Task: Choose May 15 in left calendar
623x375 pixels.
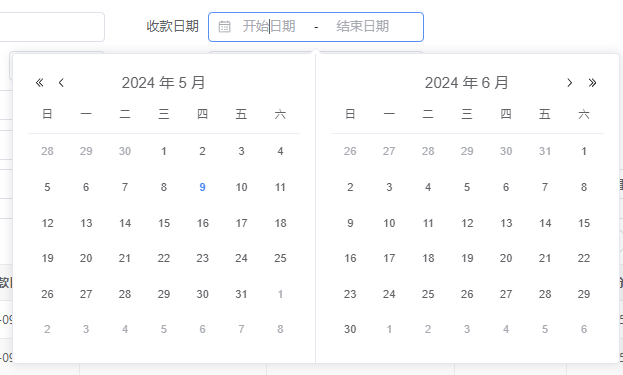Action: 164,223
